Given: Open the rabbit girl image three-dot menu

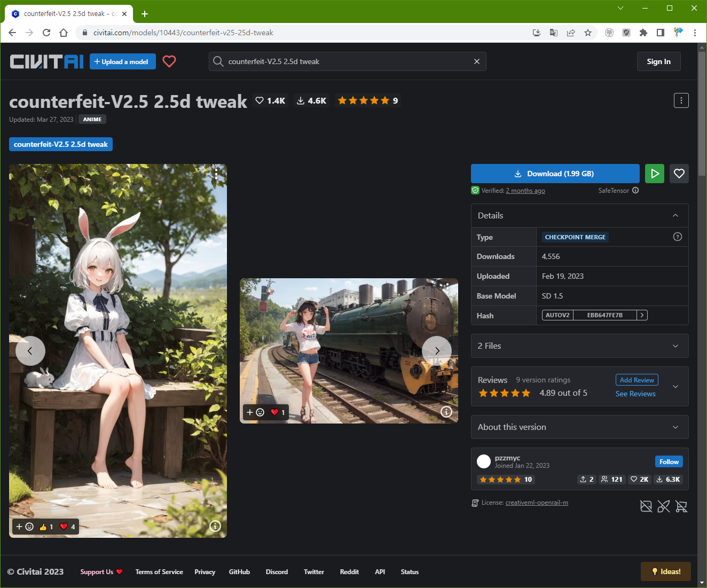Looking at the screenshot, I should 216,174.
